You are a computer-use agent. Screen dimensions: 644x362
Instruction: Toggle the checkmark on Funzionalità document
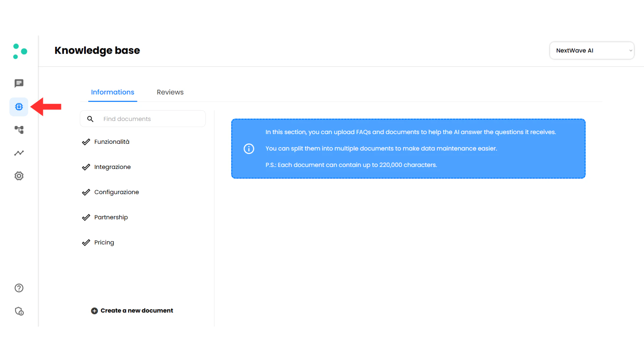[x=86, y=141]
